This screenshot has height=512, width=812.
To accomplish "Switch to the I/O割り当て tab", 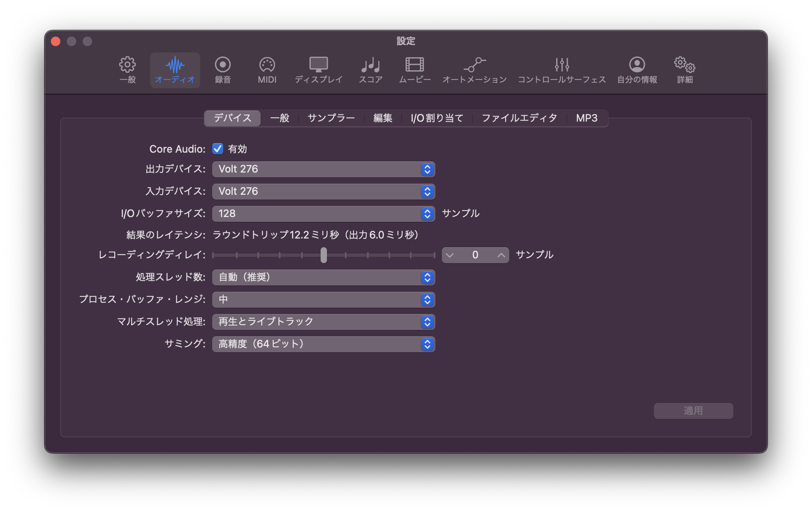I will [x=437, y=118].
